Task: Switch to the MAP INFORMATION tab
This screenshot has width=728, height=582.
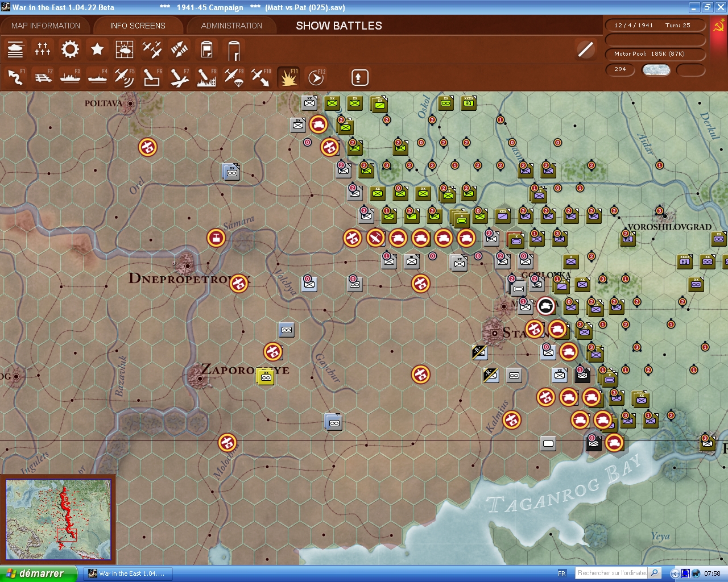Action: 45,26
